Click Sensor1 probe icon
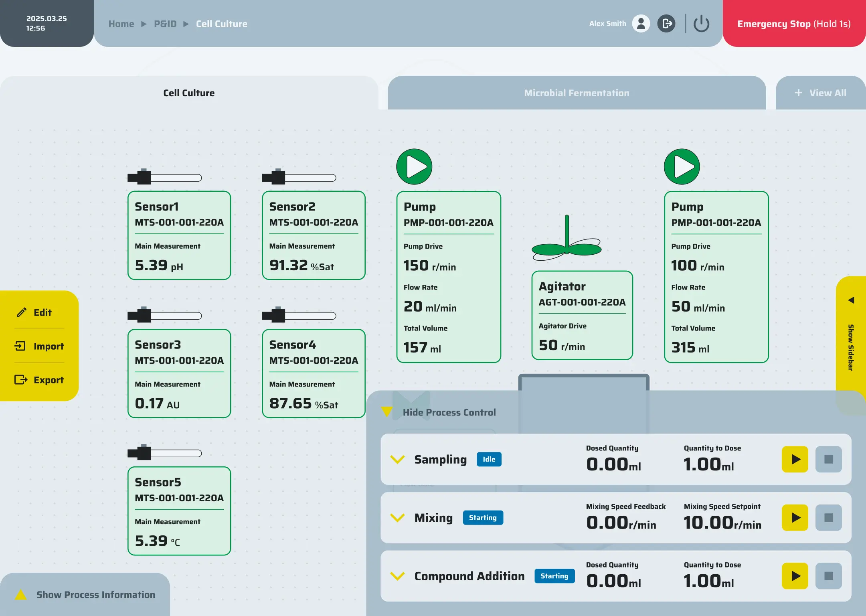 point(164,177)
